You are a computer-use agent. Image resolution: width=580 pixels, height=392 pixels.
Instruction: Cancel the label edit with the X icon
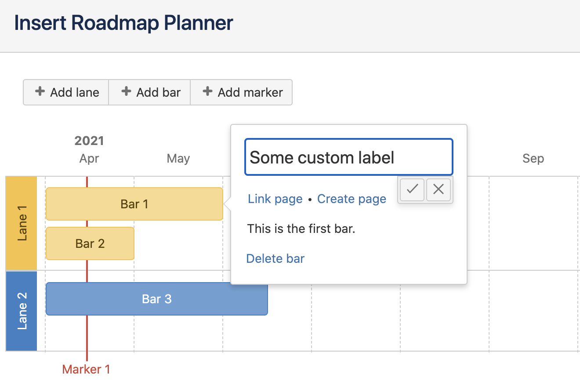[x=439, y=189]
